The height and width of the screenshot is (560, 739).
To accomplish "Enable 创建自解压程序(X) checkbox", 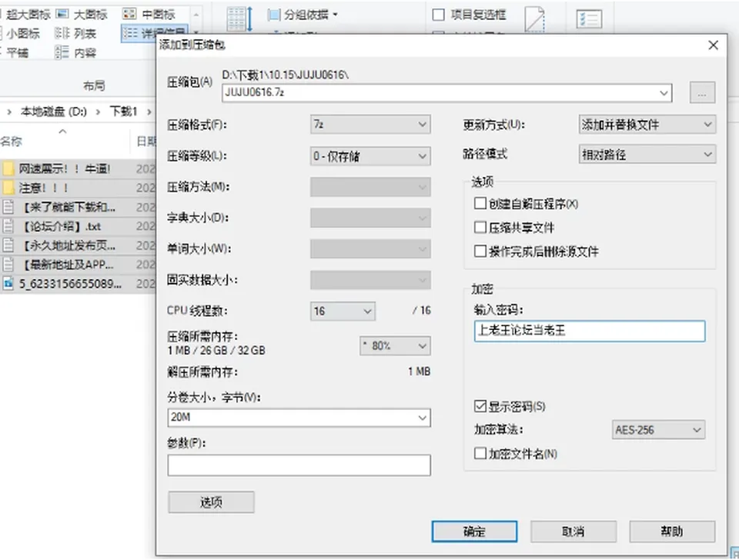I will 480,204.
